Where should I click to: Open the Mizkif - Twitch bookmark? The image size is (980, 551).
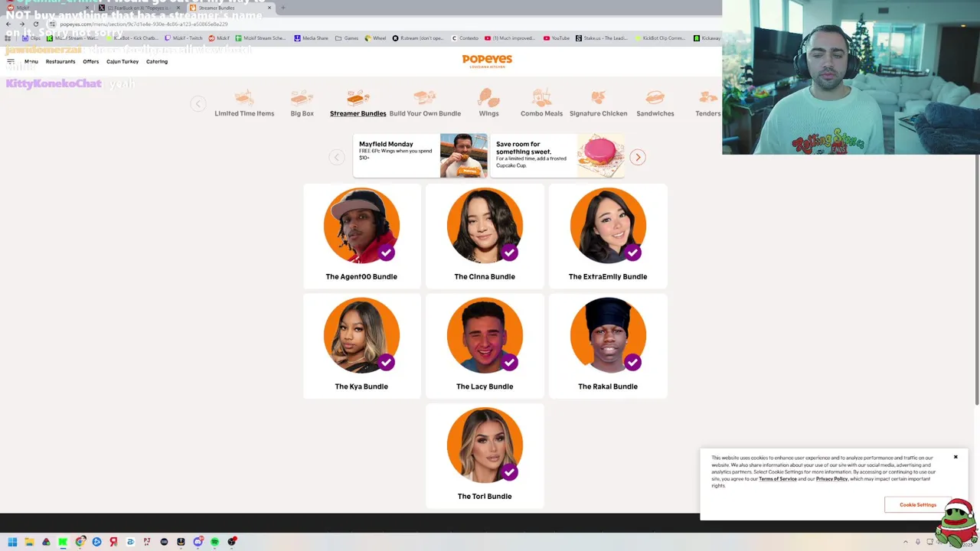184,38
